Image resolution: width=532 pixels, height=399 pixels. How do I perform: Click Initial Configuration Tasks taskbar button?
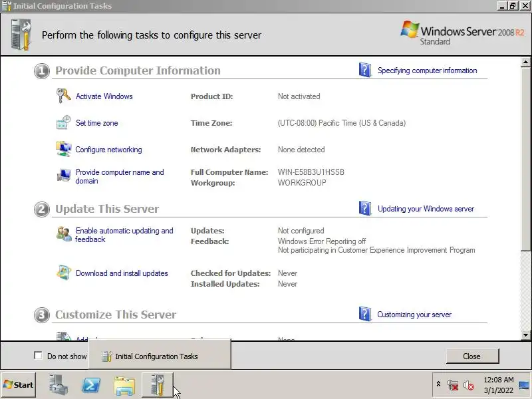coord(158,385)
